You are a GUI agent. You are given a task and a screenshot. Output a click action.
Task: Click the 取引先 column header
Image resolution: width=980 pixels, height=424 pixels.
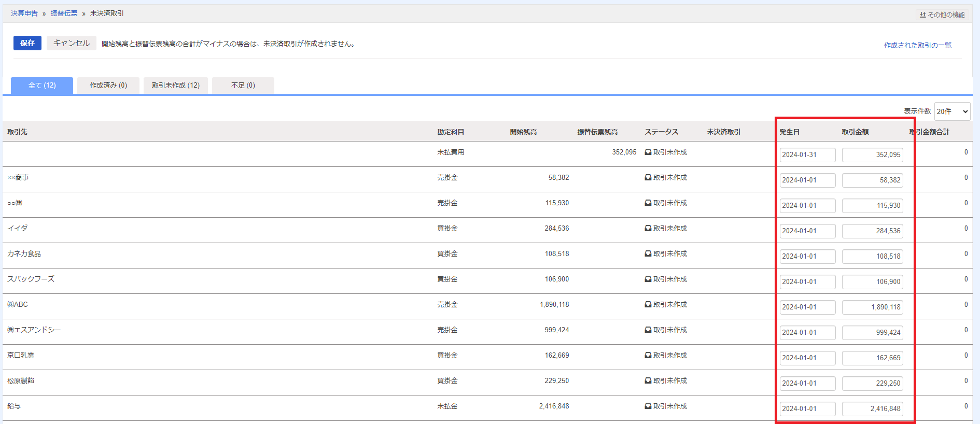coord(18,132)
